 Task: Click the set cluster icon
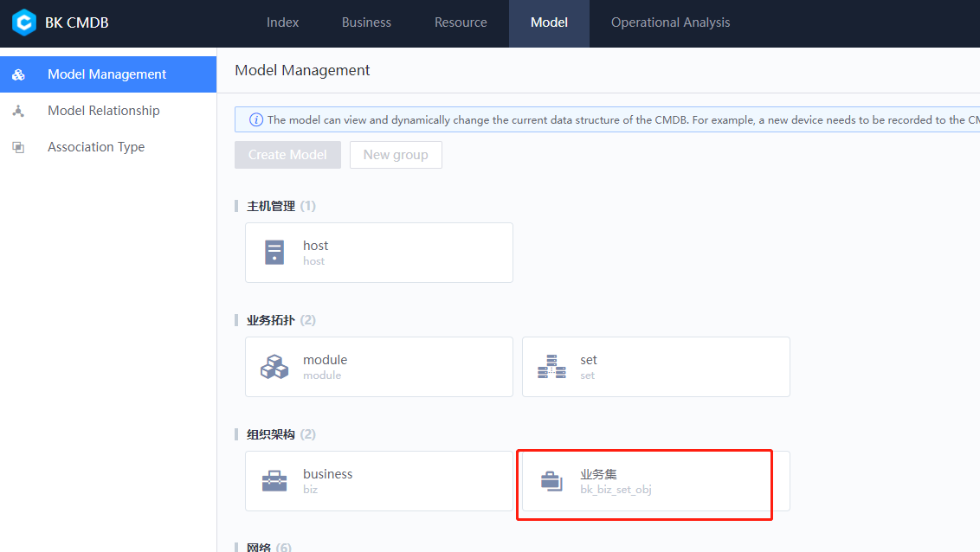coord(551,366)
